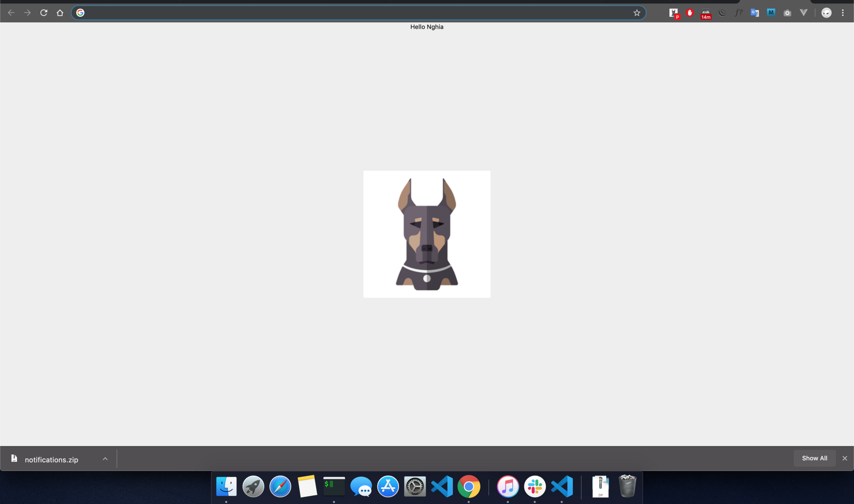Click Show All downloads button

tap(814, 458)
